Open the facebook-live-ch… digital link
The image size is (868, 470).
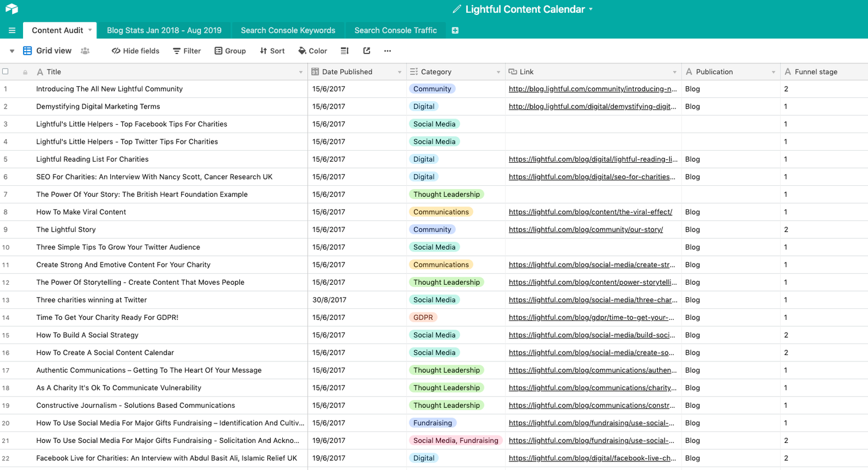coord(592,458)
